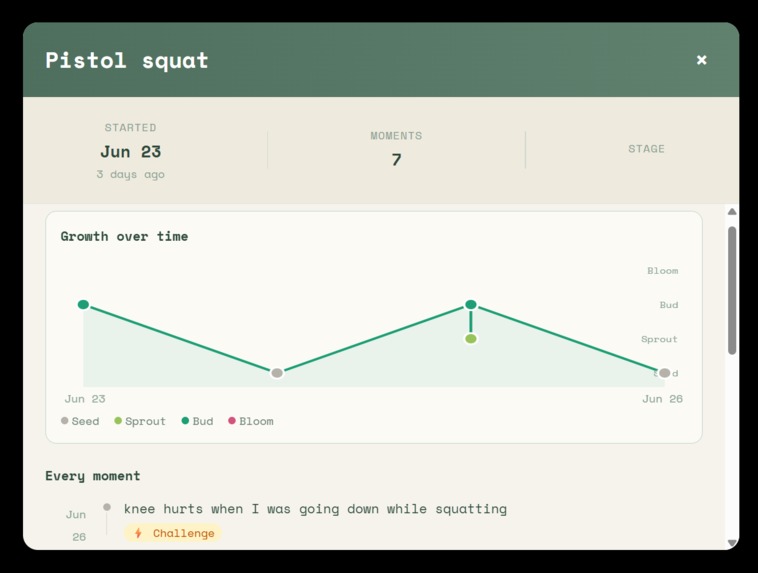Click the 'Jun 26' moment date
The height and width of the screenshot is (573, 758).
(x=76, y=526)
